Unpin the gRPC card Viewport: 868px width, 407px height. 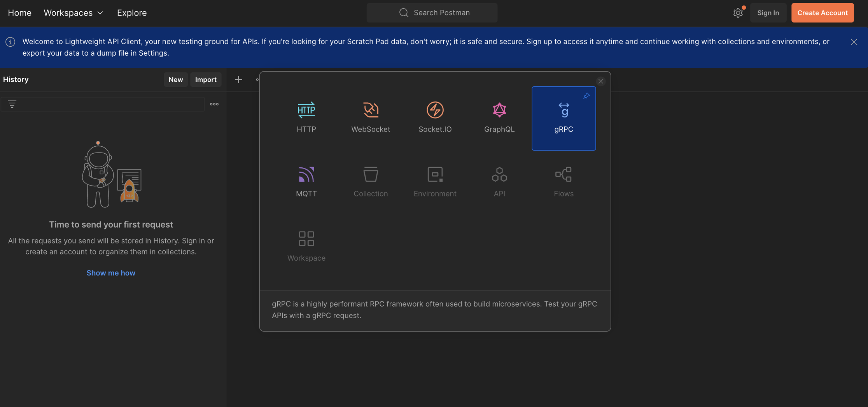(x=586, y=96)
